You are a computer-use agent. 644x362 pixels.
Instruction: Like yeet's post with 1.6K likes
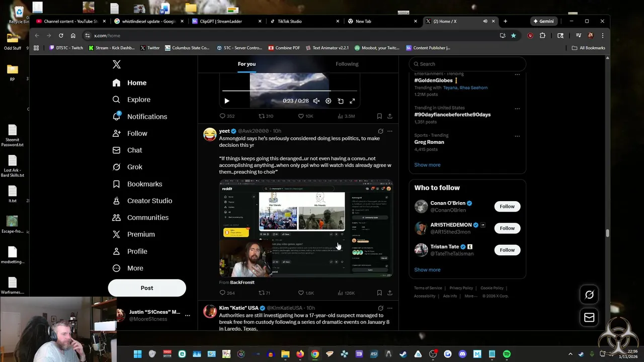[305, 293]
